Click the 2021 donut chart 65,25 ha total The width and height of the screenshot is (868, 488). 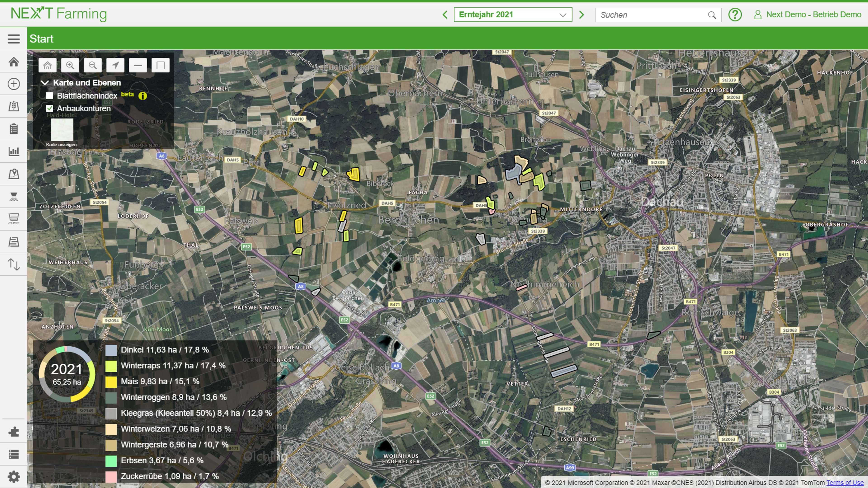[67, 374]
